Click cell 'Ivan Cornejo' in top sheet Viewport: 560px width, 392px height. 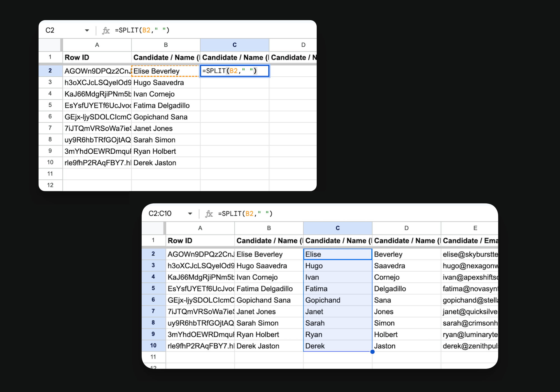click(x=166, y=94)
